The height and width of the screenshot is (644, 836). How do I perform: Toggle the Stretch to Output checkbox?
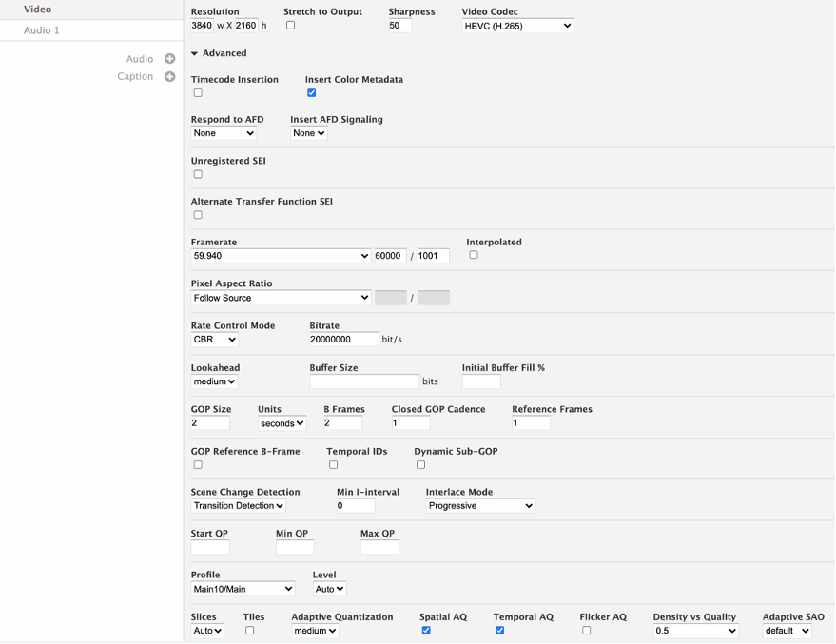pyautogui.click(x=291, y=25)
